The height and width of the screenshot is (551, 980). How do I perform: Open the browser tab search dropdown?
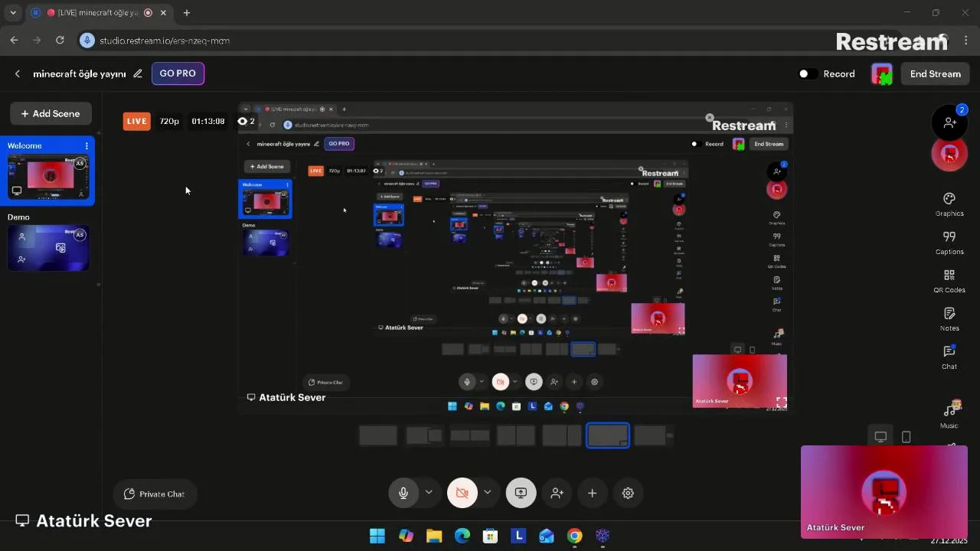(13, 13)
